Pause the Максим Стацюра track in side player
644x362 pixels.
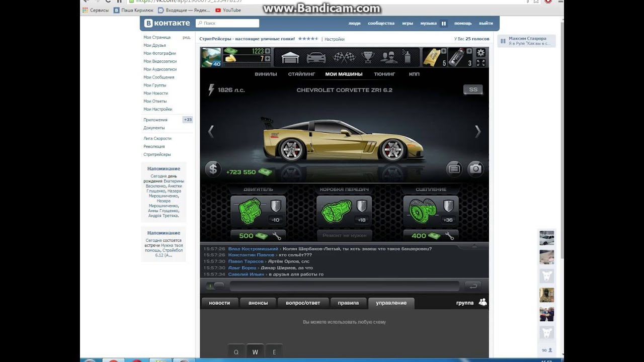[x=503, y=41]
